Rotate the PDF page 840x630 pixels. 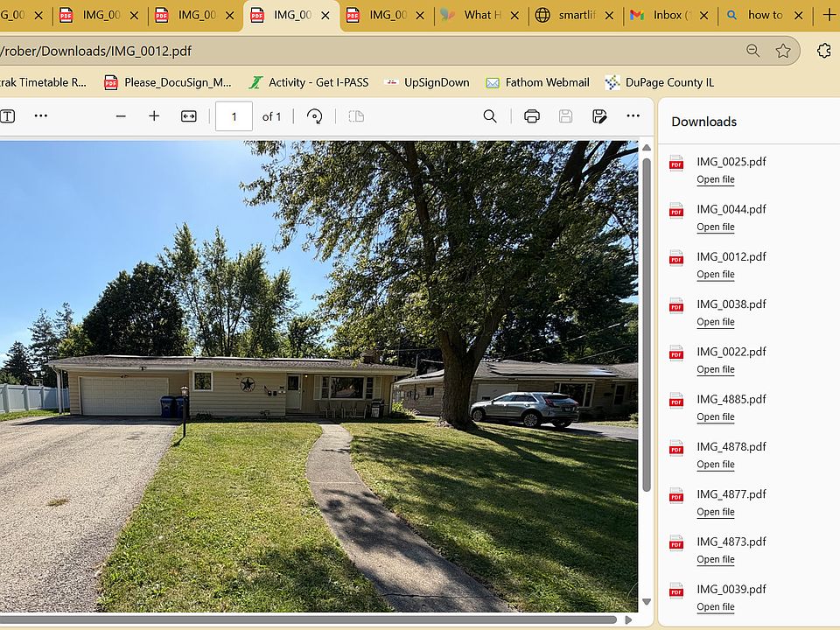point(315,116)
